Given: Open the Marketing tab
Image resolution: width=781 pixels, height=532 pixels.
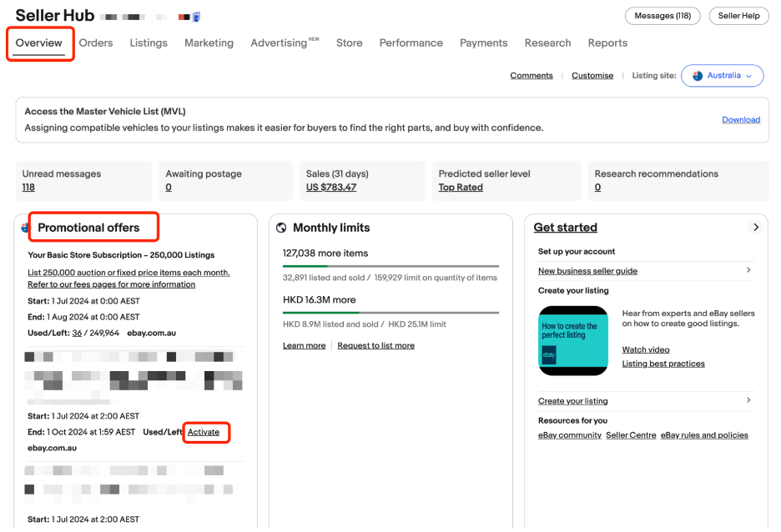Looking at the screenshot, I should (209, 43).
